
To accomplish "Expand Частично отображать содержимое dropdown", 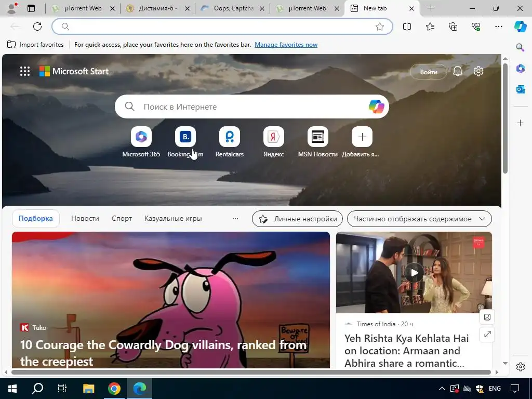I will click(x=419, y=219).
